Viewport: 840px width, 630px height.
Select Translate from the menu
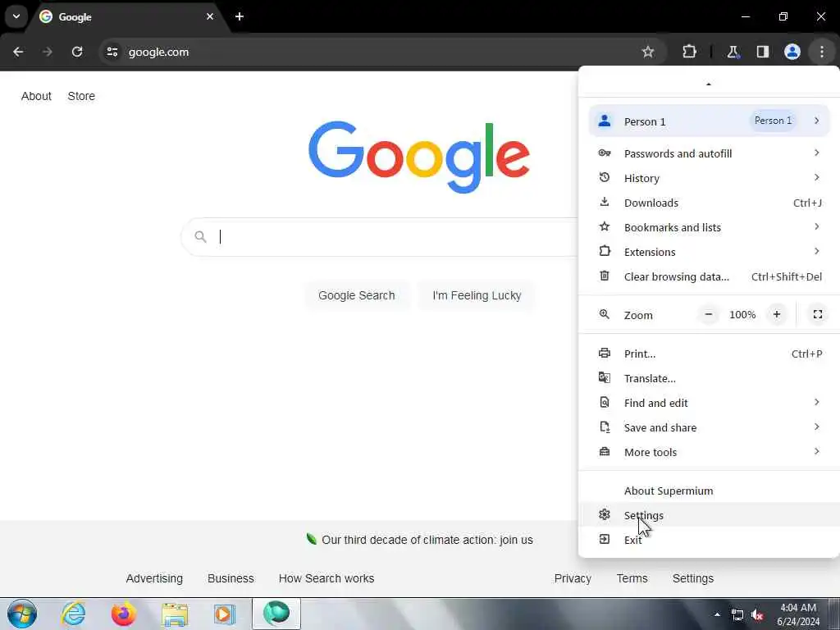(x=710, y=379)
